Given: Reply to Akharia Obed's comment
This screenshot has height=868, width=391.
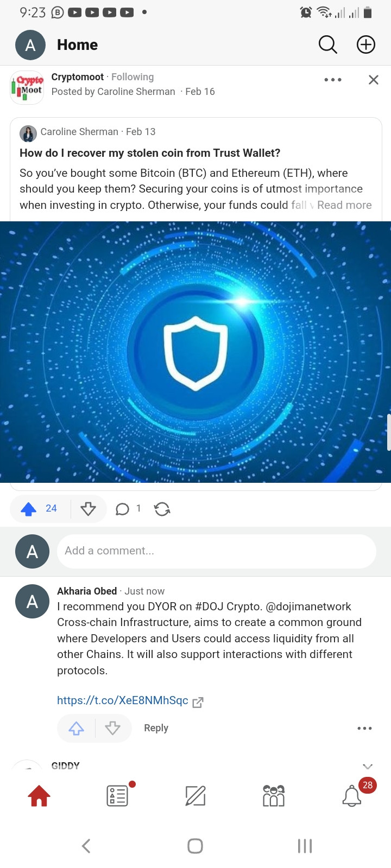Looking at the screenshot, I should [x=156, y=728].
